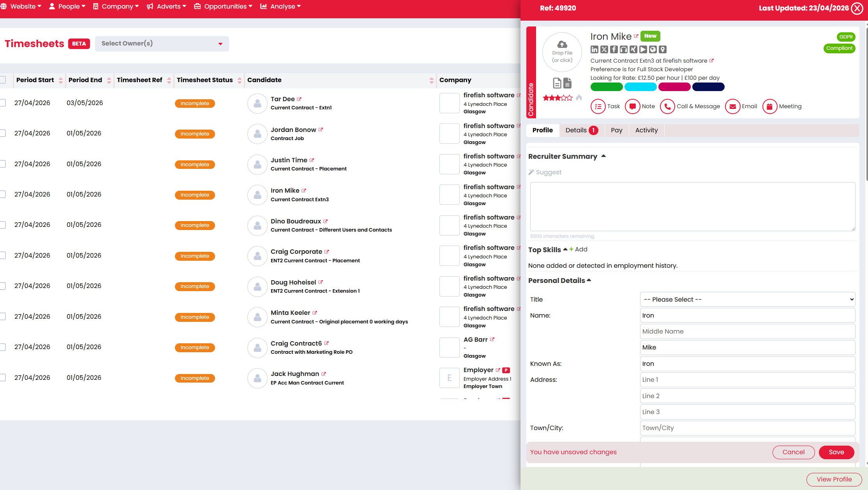This screenshot has height=490, width=868.
Task: Open the Select Owner(s) dropdown
Action: pyautogui.click(x=162, y=44)
